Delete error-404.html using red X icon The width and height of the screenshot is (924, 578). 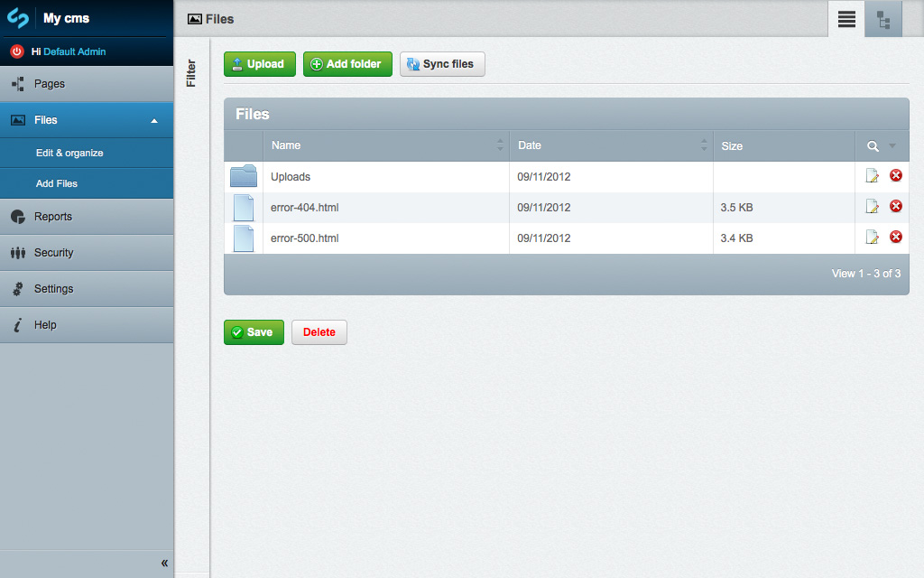tap(896, 207)
